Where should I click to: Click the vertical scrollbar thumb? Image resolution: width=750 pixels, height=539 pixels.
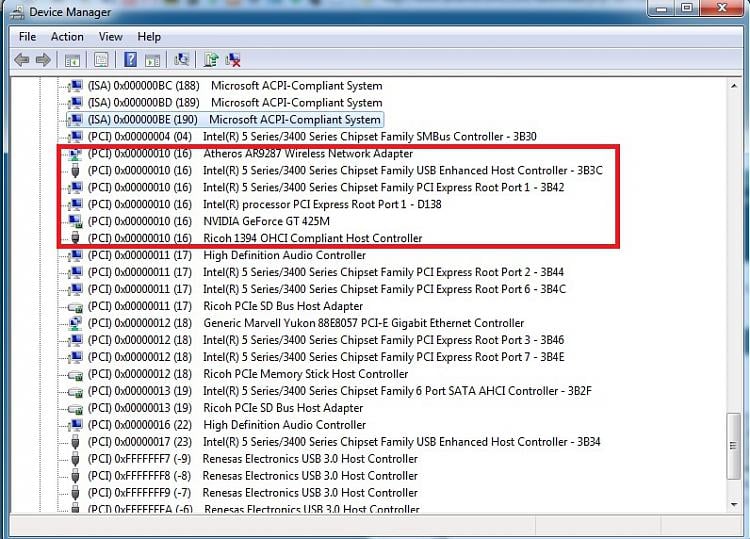[x=734, y=446]
